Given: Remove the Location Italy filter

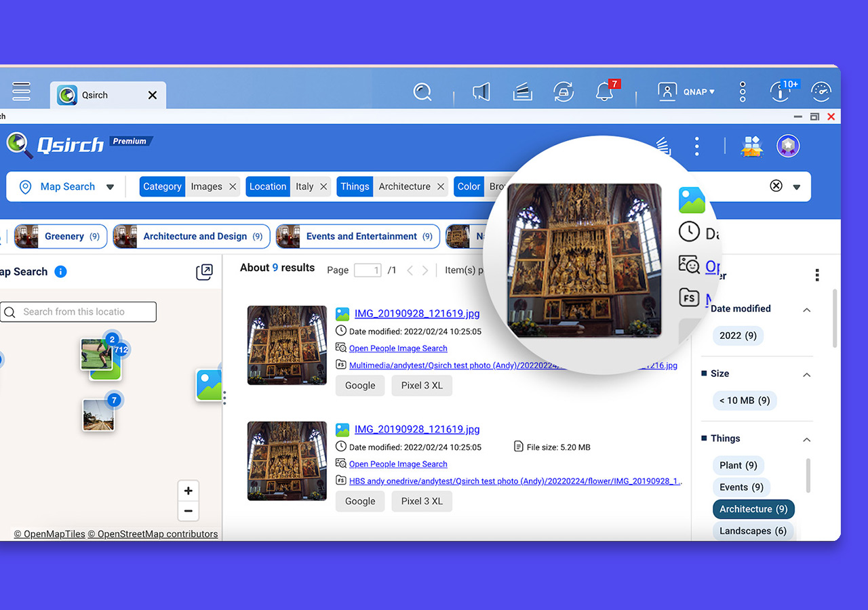Looking at the screenshot, I should [x=323, y=186].
